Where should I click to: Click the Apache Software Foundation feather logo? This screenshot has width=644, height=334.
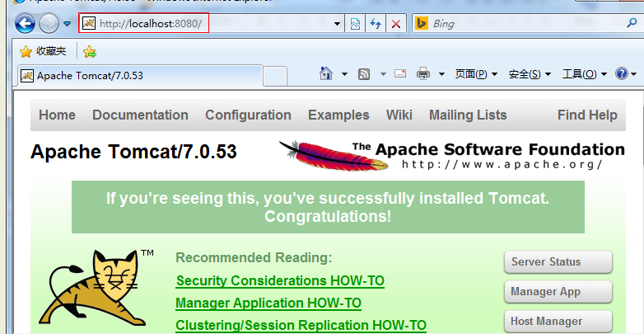(x=452, y=155)
